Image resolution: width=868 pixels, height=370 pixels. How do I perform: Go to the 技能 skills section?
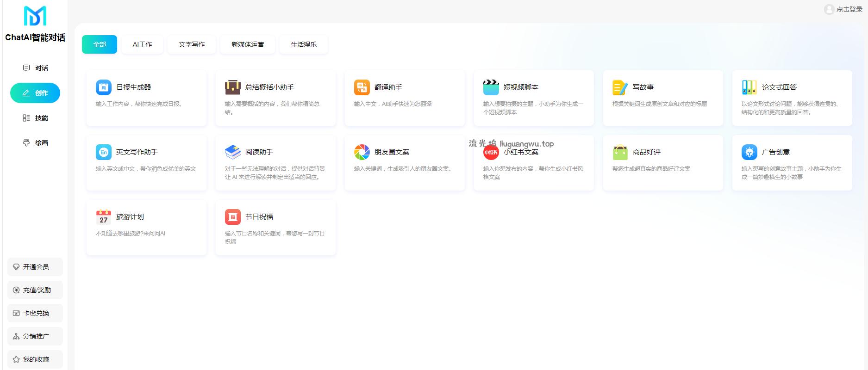click(35, 118)
